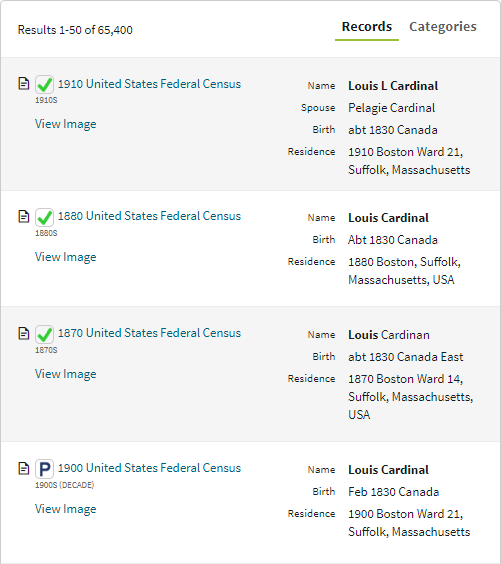Click the name Louis Cardinan in 1870 result
This screenshot has height=564, width=501.
coord(388,335)
